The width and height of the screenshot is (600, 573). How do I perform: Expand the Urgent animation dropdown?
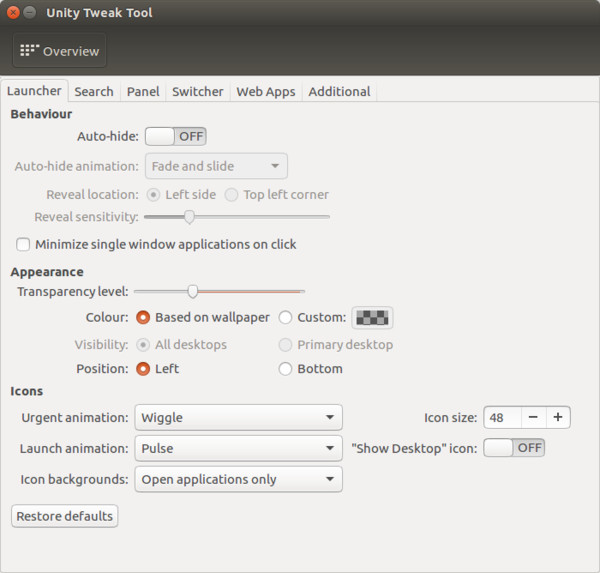[x=238, y=418]
